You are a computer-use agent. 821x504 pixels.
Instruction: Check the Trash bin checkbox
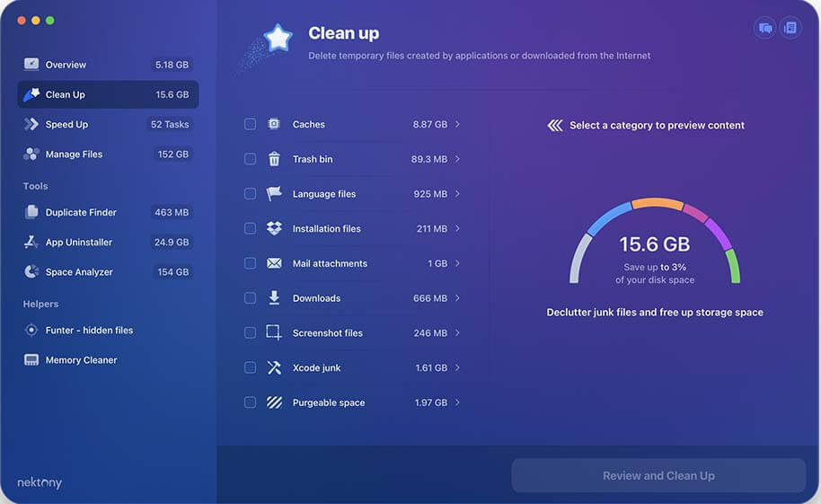tap(251, 159)
